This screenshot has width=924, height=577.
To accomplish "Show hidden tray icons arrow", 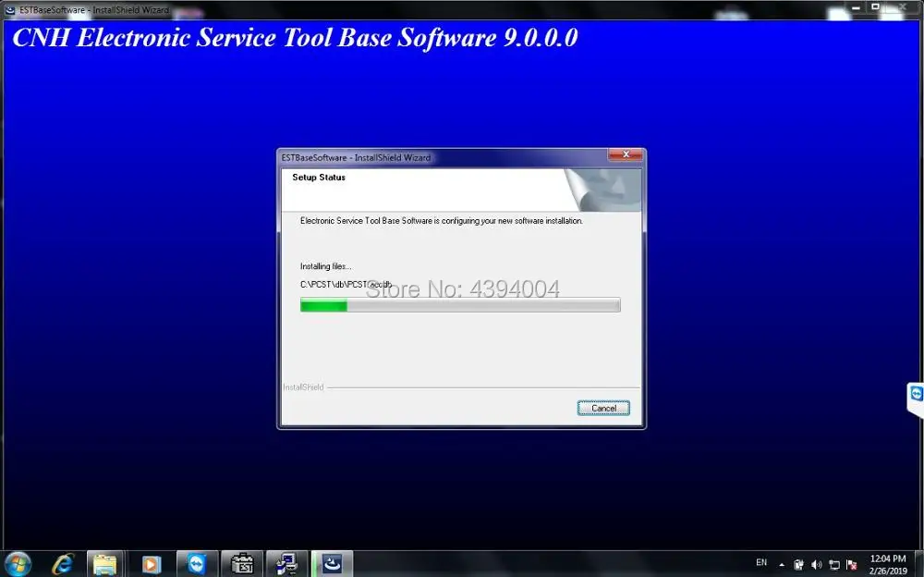I will point(782,565).
